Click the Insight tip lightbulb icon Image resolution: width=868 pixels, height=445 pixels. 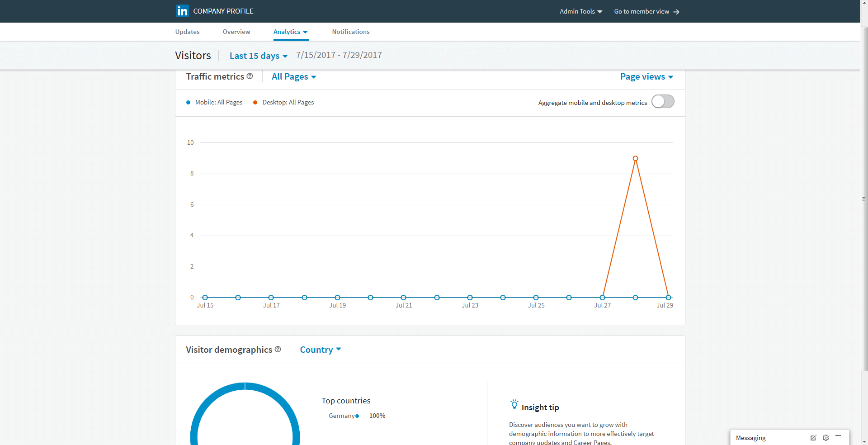(x=514, y=405)
